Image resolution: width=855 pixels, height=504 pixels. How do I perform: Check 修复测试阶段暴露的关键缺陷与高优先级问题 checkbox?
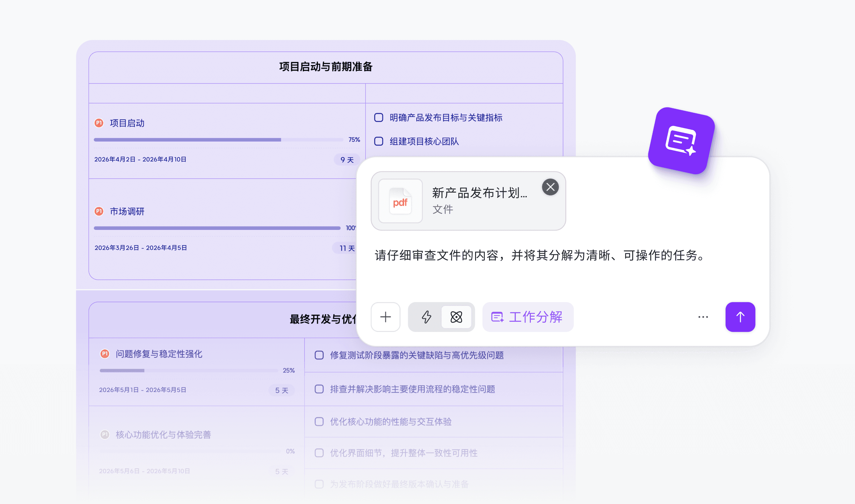[x=319, y=355]
